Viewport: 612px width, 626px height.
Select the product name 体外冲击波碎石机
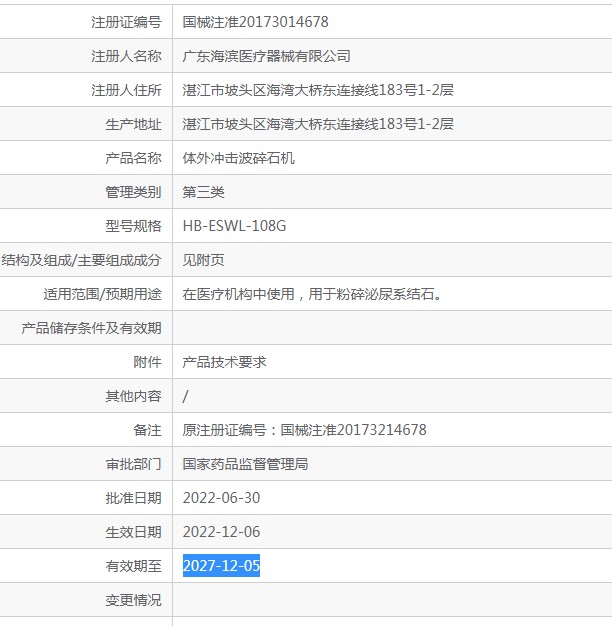pos(238,158)
